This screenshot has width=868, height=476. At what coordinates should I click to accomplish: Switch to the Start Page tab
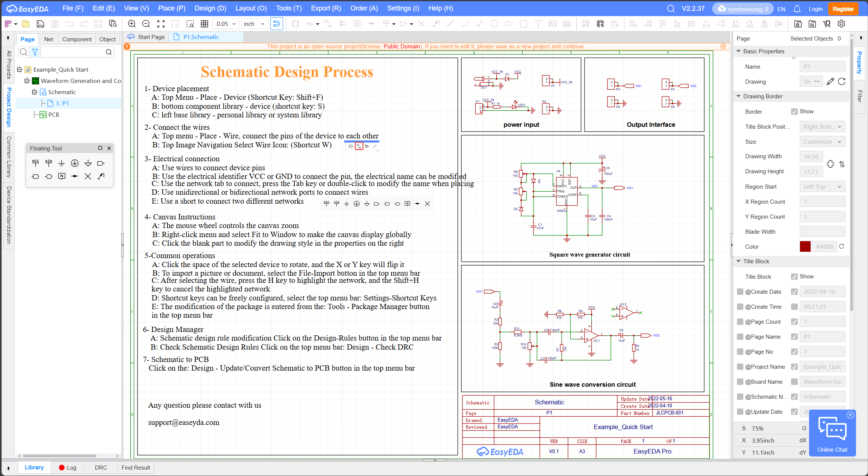[147, 37]
